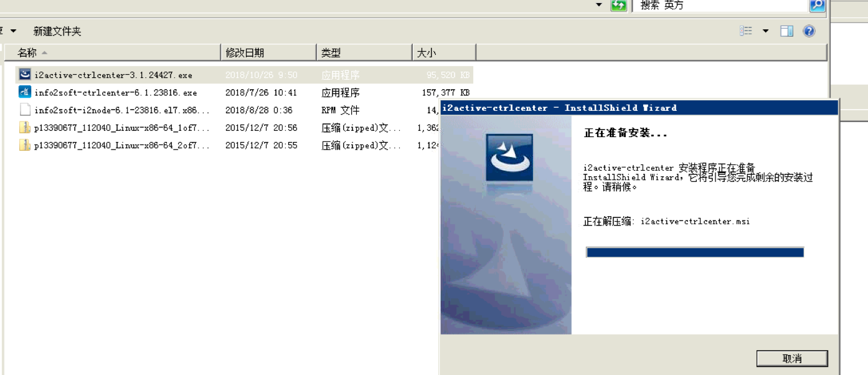
Task: Toggle the preview pane icon
Action: tap(787, 31)
